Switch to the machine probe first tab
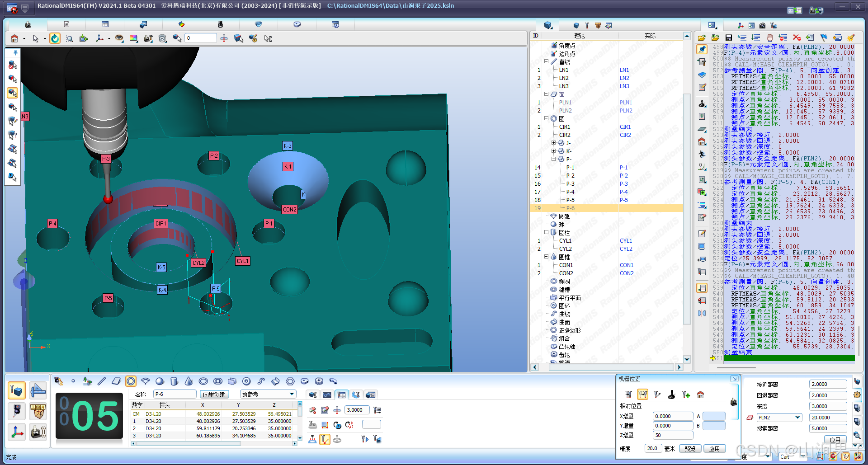 click(x=28, y=24)
